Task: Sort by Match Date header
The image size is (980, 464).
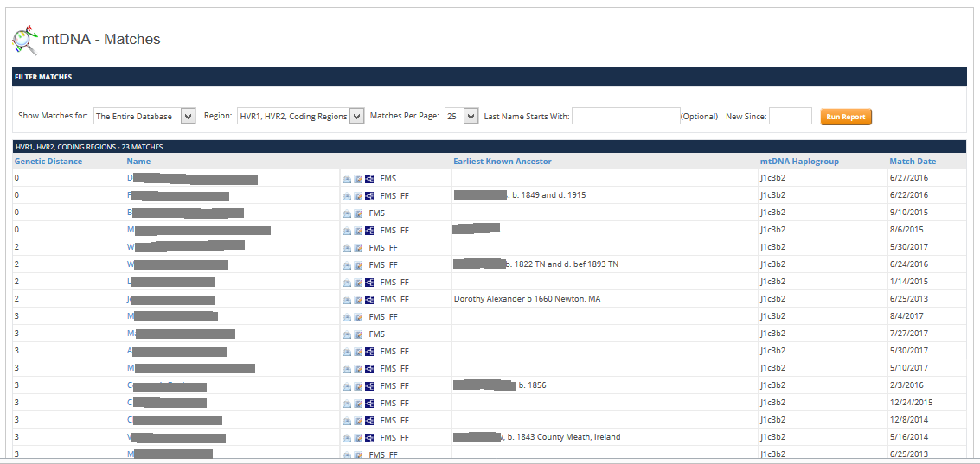Action: coord(913,161)
